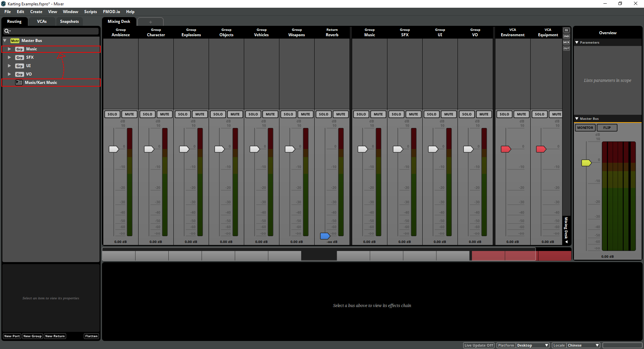Click the Grp badge icon beside Music
644x349 pixels.
pyautogui.click(x=19, y=49)
